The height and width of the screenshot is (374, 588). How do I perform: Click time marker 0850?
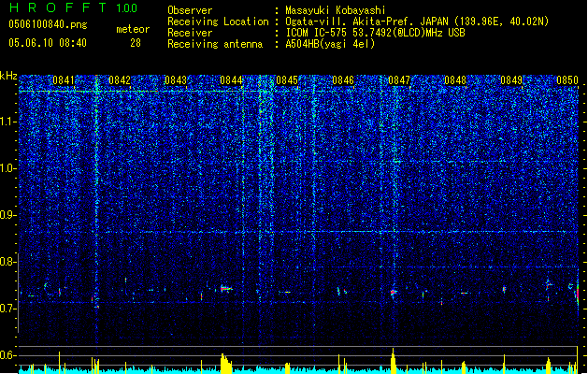pos(567,80)
